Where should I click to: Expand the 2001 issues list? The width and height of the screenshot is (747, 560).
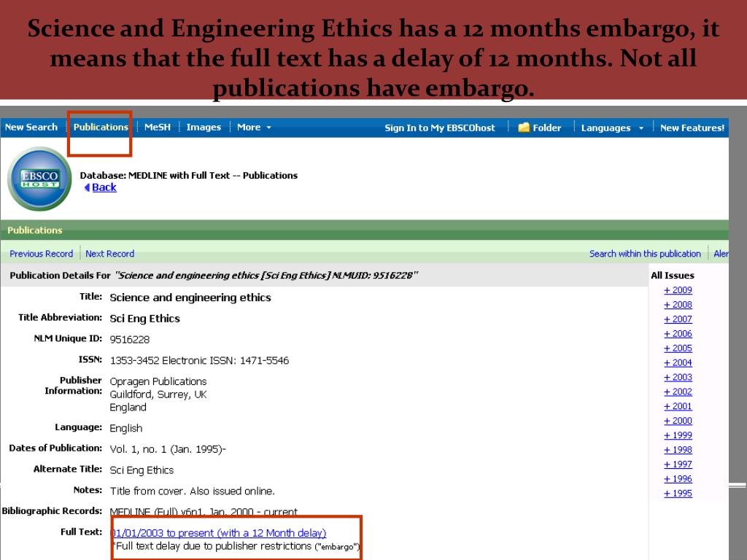pyautogui.click(x=678, y=406)
